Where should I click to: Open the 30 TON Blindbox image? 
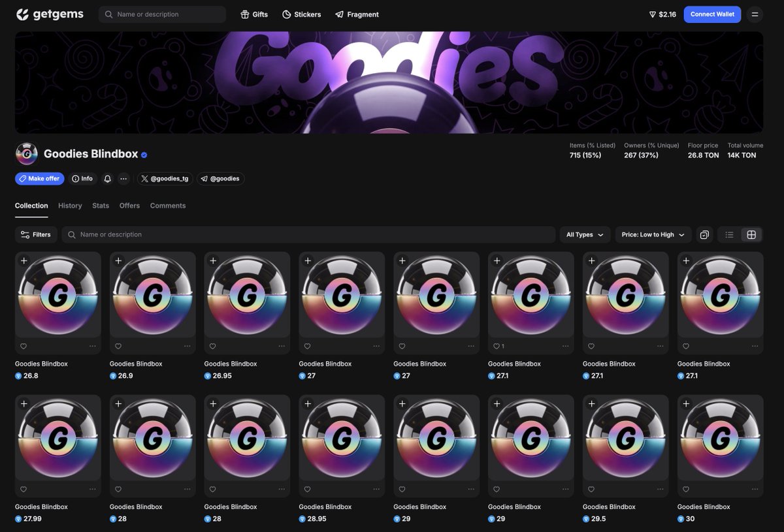point(721,438)
